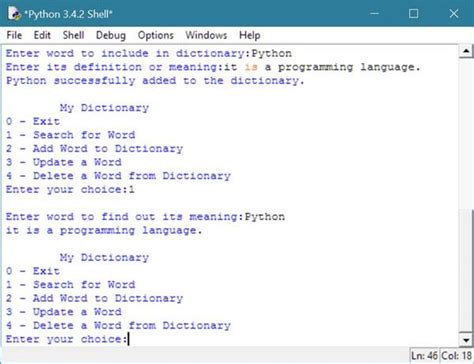Screen dimensions: 474x364
Task: Close the Python Shell window
Action: click(x=454, y=14)
